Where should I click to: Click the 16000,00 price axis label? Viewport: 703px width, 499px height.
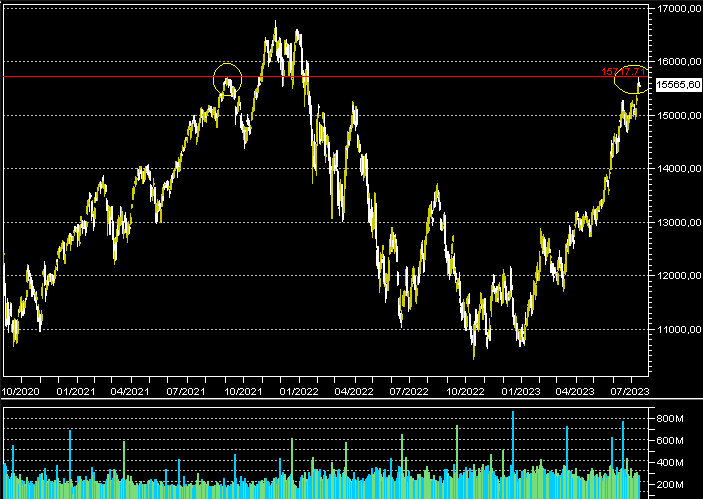tap(679, 61)
